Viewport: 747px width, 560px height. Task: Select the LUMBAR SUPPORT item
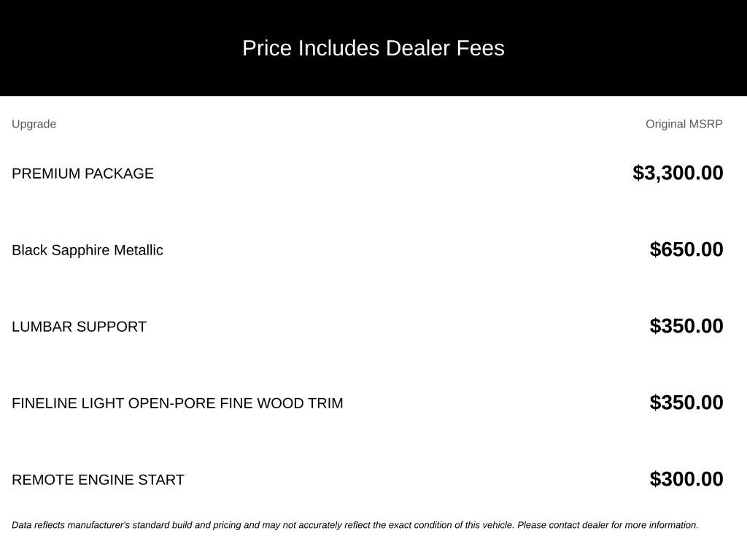tap(79, 327)
